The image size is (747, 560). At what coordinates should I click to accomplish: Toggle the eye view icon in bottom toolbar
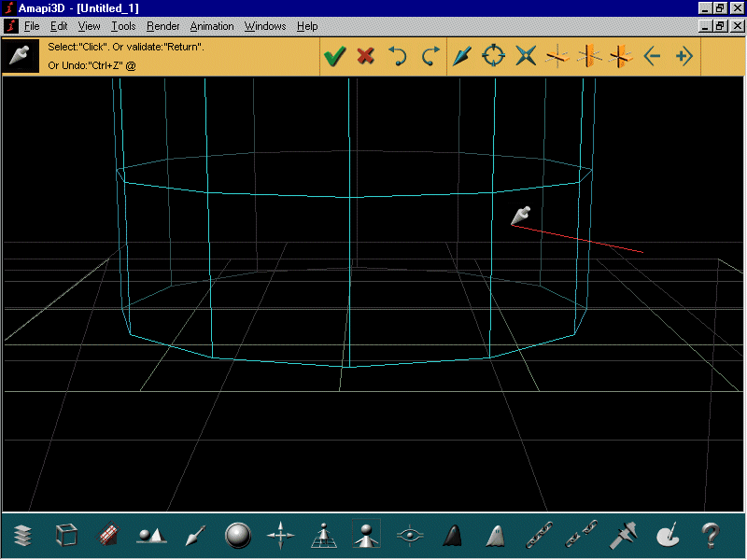tap(409, 536)
